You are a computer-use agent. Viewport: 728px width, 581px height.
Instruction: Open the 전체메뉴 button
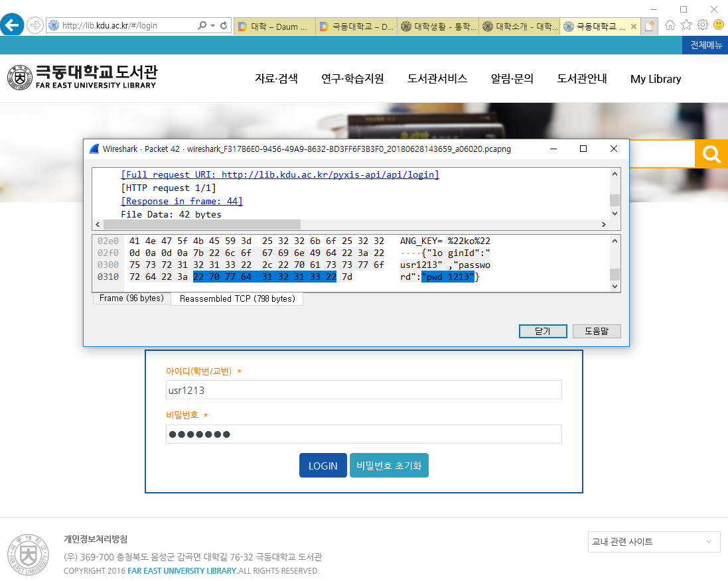click(705, 45)
